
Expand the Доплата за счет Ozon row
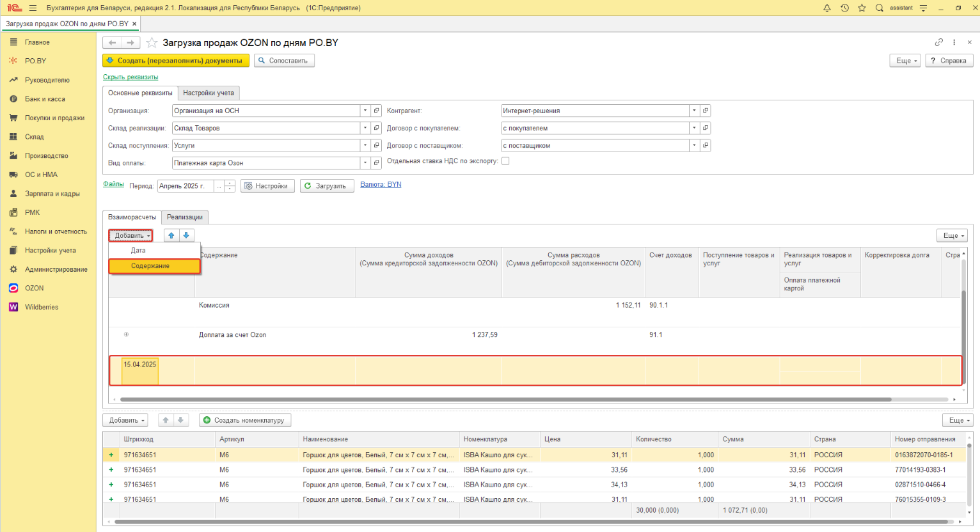point(126,334)
